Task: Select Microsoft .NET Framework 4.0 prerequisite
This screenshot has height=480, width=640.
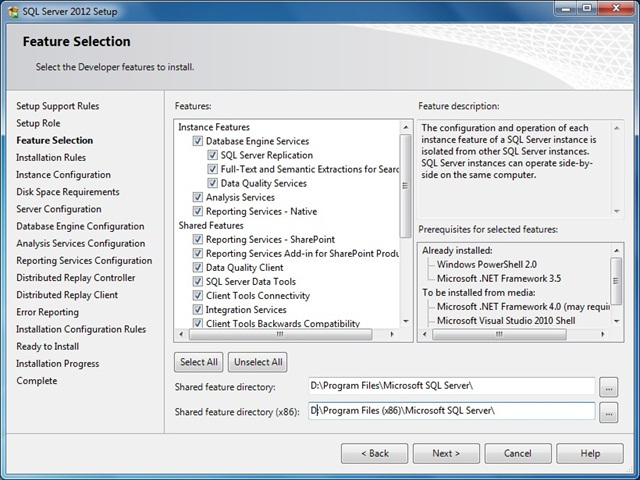Action: (523, 307)
